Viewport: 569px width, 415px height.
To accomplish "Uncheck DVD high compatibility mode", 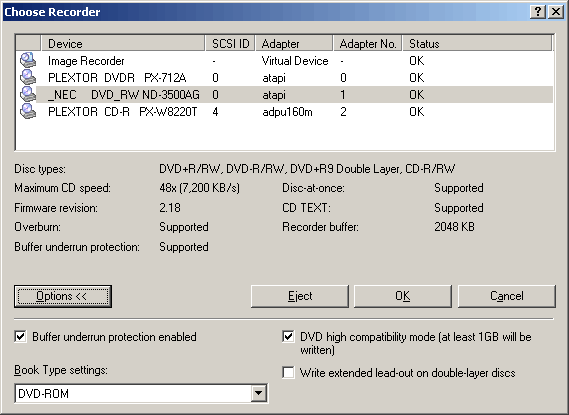I will [x=288, y=336].
